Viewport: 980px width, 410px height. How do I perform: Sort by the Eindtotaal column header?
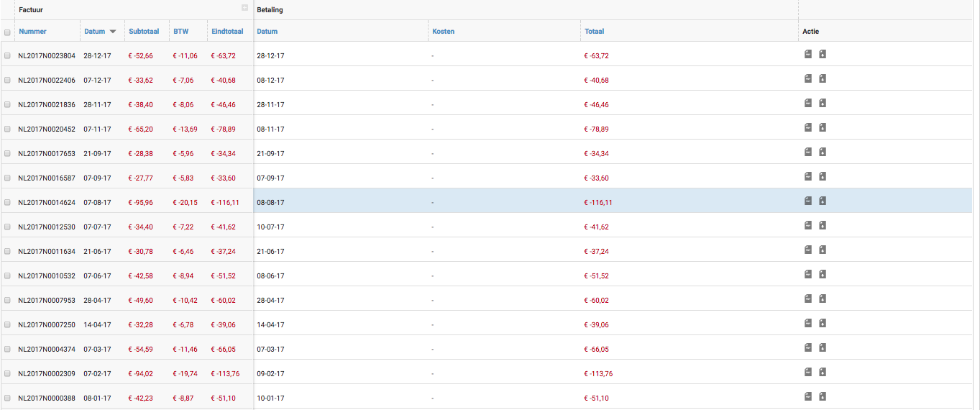pyautogui.click(x=227, y=32)
